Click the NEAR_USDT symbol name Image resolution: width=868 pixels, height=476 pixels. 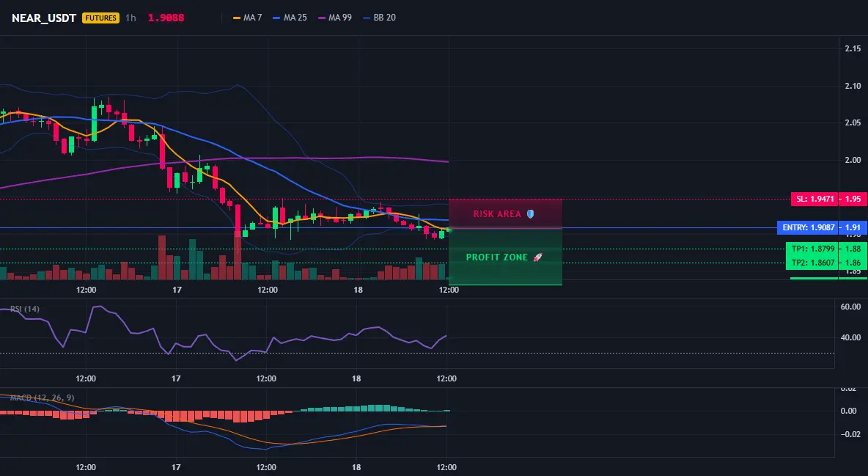(x=44, y=18)
